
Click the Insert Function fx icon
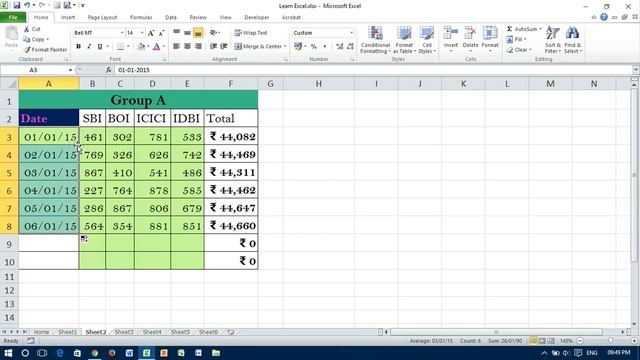[109, 70]
